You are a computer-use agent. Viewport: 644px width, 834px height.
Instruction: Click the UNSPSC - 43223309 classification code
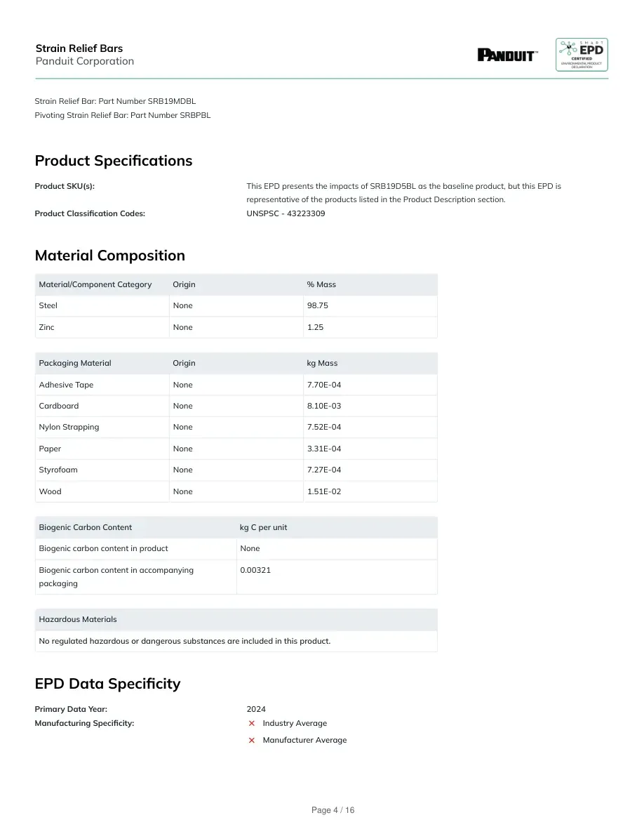286,213
